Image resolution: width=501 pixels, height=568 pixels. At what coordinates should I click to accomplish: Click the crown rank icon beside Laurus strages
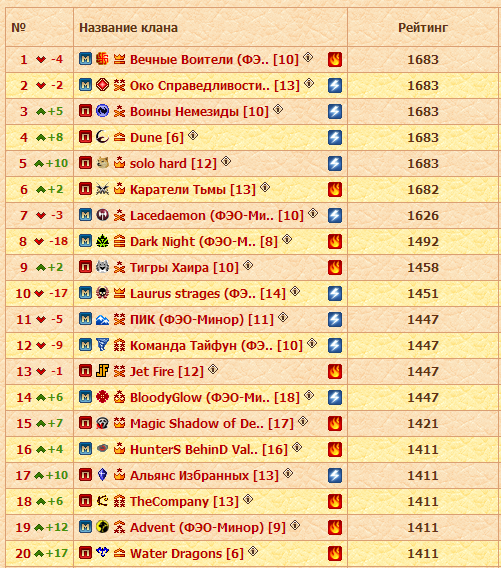pos(120,293)
